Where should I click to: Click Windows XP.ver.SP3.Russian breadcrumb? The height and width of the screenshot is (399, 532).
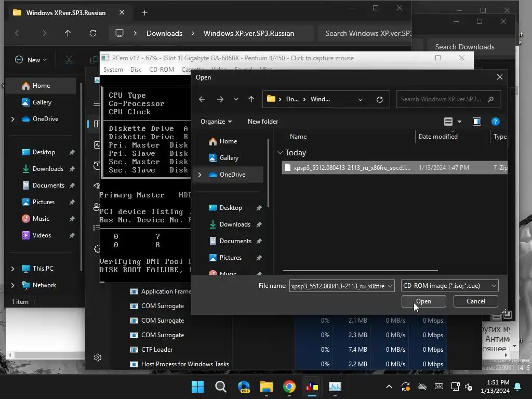(x=249, y=33)
